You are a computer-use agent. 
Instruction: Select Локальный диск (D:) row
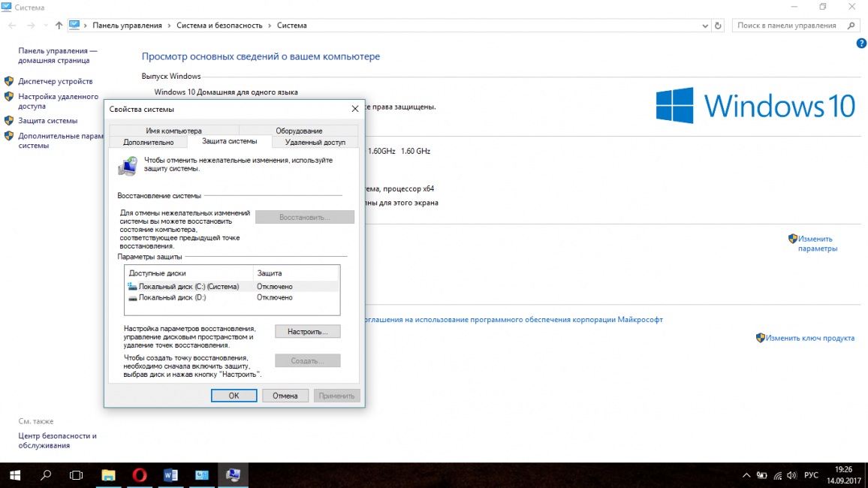pos(232,297)
